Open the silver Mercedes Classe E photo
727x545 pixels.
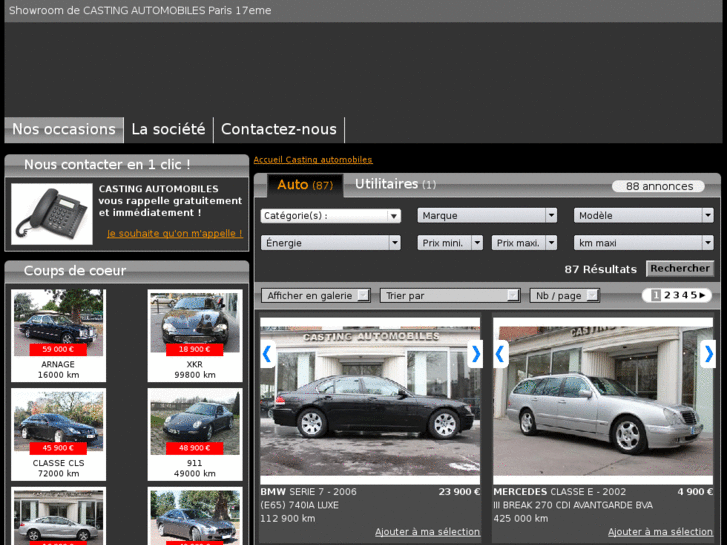point(603,401)
